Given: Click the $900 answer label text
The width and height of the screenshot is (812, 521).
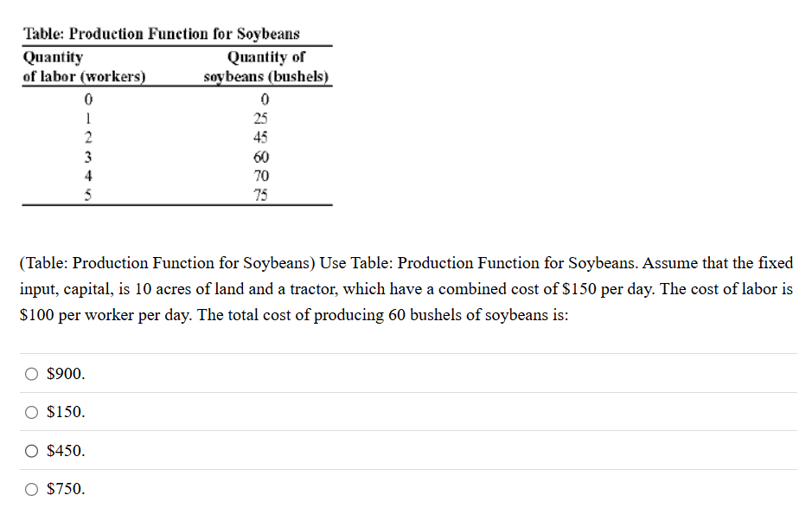Looking at the screenshot, I should [66, 373].
